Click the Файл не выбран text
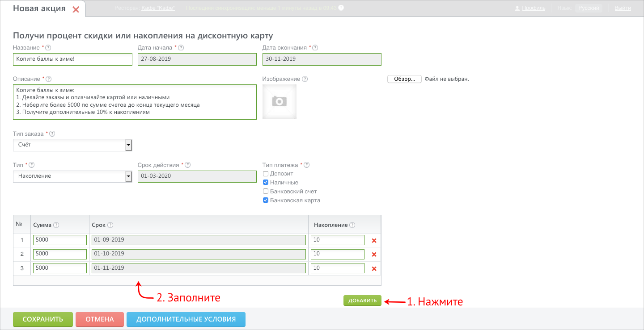 (447, 79)
